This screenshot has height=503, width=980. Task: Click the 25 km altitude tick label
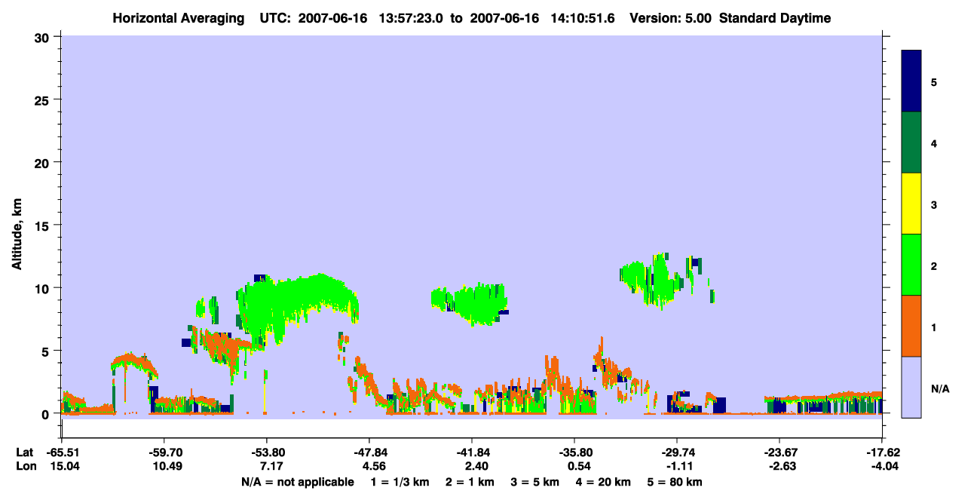(44, 100)
